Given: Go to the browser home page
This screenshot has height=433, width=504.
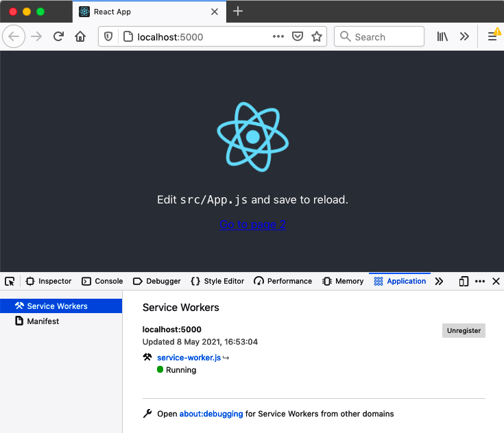Looking at the screenshot, I should tap(80, 37).
